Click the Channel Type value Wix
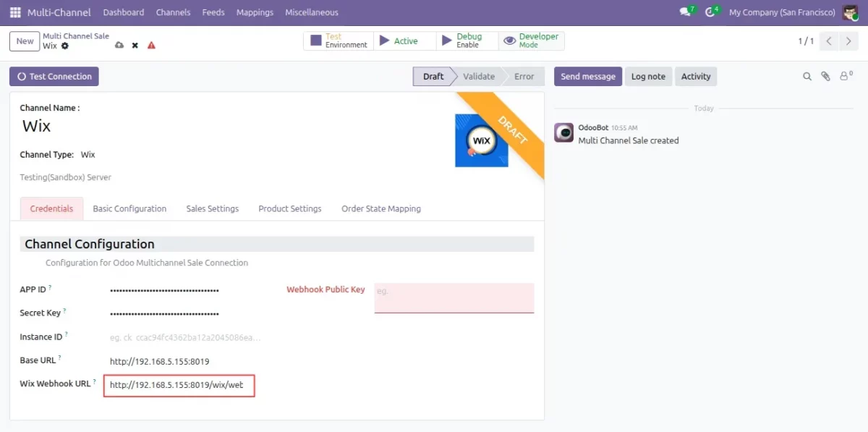 pos(88,154)
